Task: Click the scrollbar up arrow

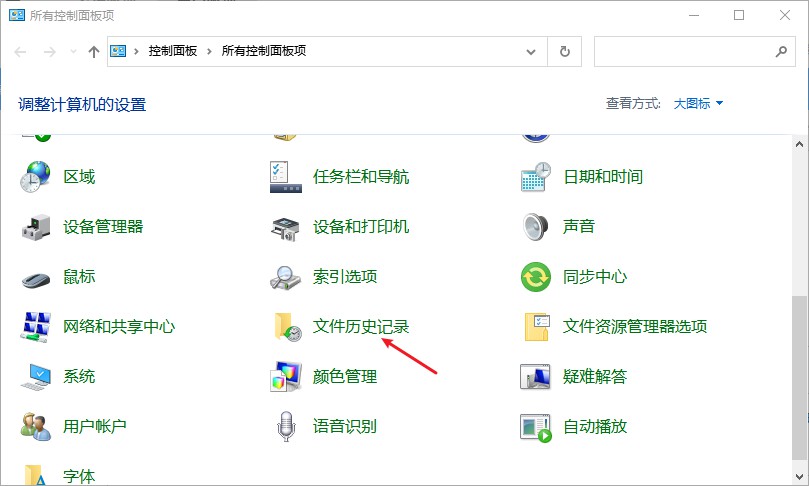Action: pos(799,144)
